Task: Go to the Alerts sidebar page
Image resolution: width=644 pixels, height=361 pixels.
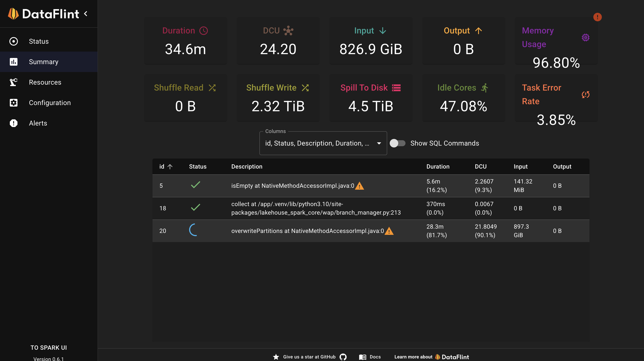Action: coord(38,123)
